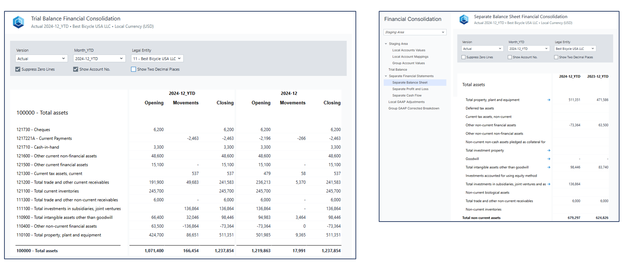Image resolution: width=644 pixels, height=277 pixels.
Task: Open Local Accounts Values in the sidebar
Action: pyautogui.click(x=409, y=50)
